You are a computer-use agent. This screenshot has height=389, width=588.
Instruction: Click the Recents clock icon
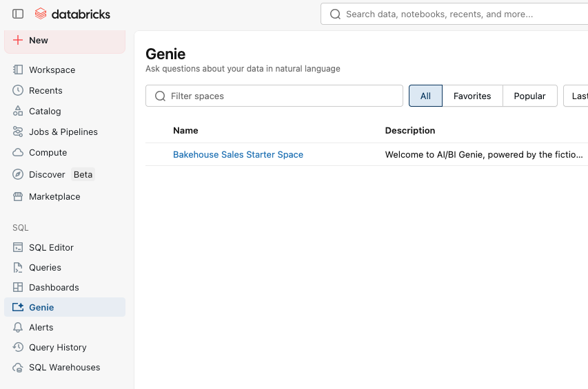(18, 90)
